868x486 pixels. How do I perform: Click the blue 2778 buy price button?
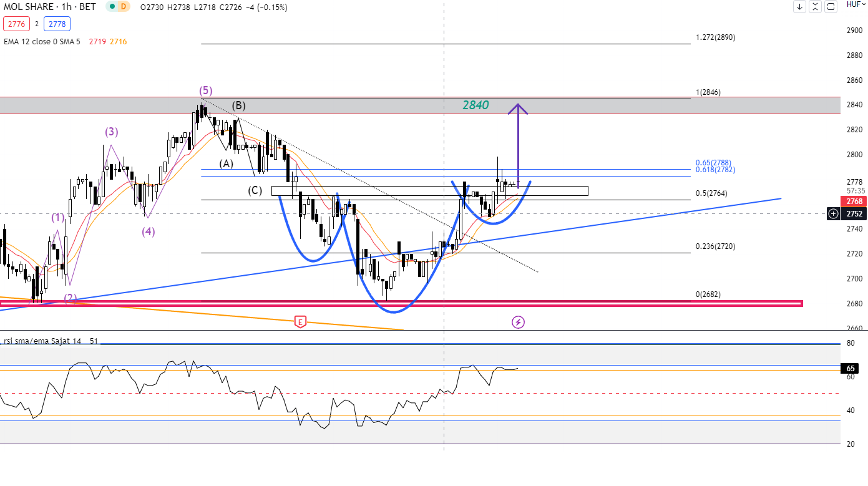pos(57,24)
